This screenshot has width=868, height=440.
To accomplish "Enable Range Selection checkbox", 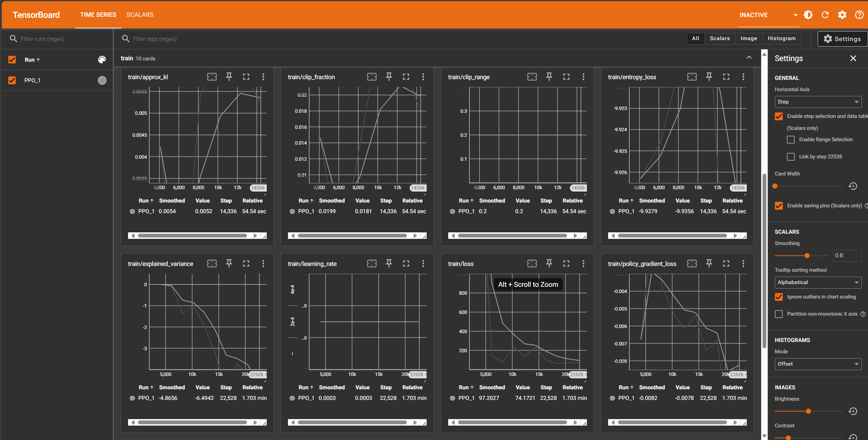I will pyautogui.click(x=791, y=139).
